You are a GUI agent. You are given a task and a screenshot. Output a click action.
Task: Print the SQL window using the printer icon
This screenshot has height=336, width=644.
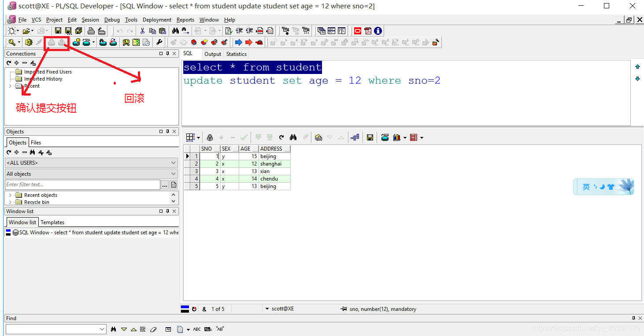tap(90, 30)
